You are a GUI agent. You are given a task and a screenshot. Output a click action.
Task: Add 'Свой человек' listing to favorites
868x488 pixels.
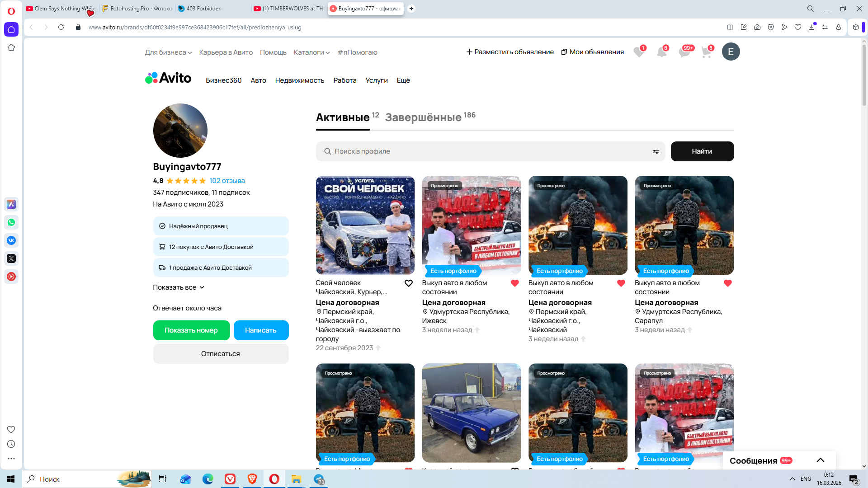[408, 283]
